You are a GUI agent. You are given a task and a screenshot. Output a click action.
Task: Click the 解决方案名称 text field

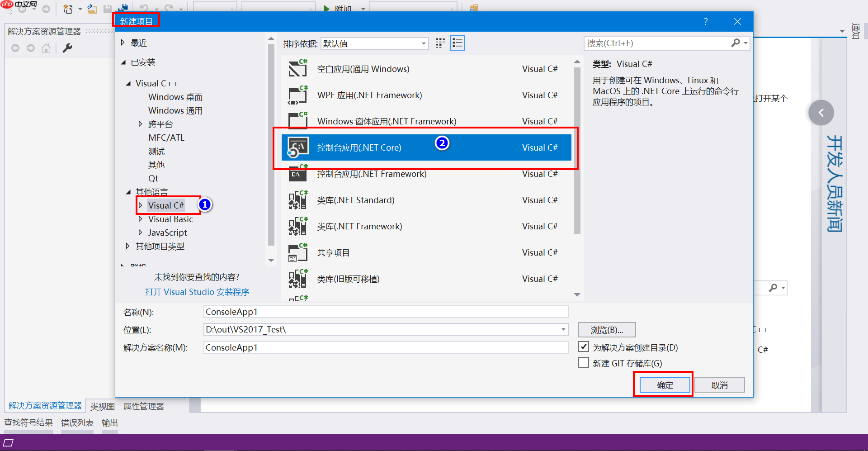(386, 347)
